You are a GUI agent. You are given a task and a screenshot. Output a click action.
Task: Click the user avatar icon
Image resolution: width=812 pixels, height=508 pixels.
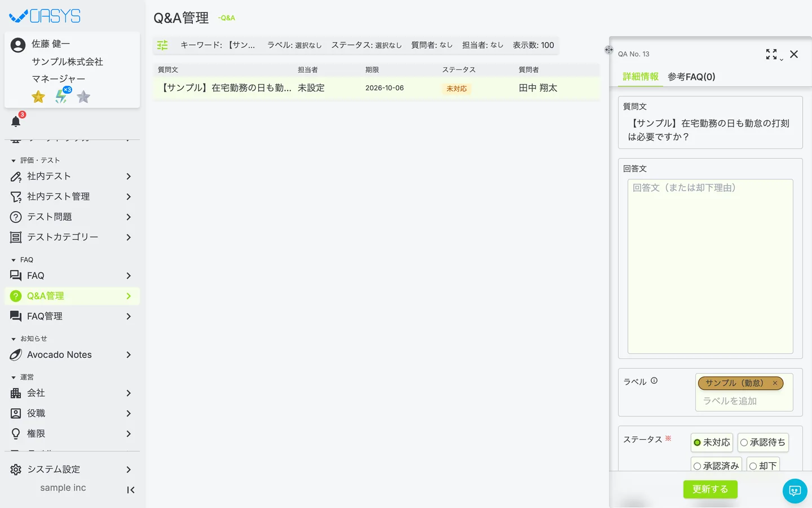pyautogui.click(x=18, y=45)
